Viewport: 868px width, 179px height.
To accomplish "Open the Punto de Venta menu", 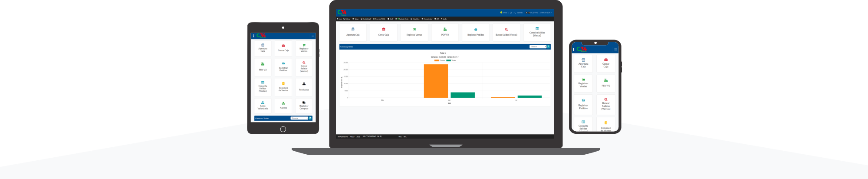I will click(x=403, y=19).
